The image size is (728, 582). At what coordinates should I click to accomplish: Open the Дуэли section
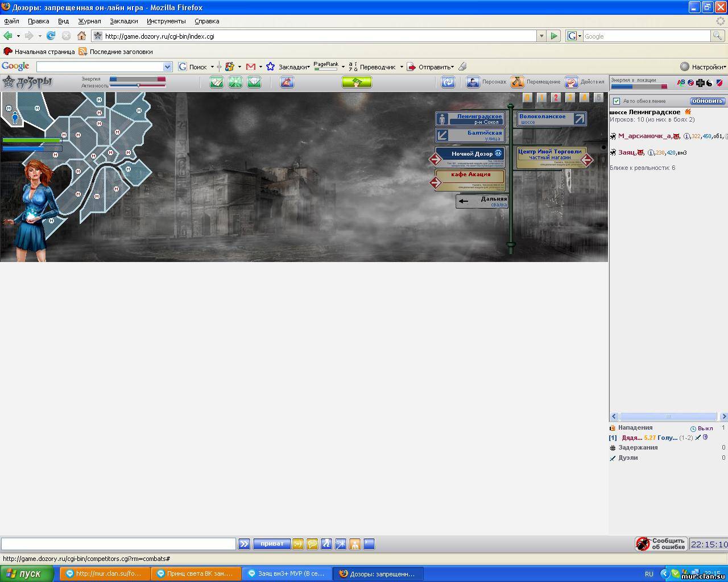point(628,458)
